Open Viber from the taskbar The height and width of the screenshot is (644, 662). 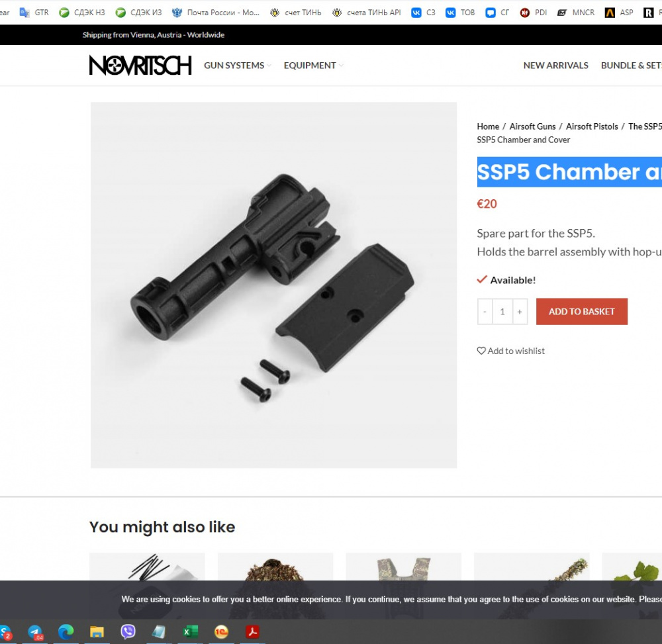[x=128, y=632]
